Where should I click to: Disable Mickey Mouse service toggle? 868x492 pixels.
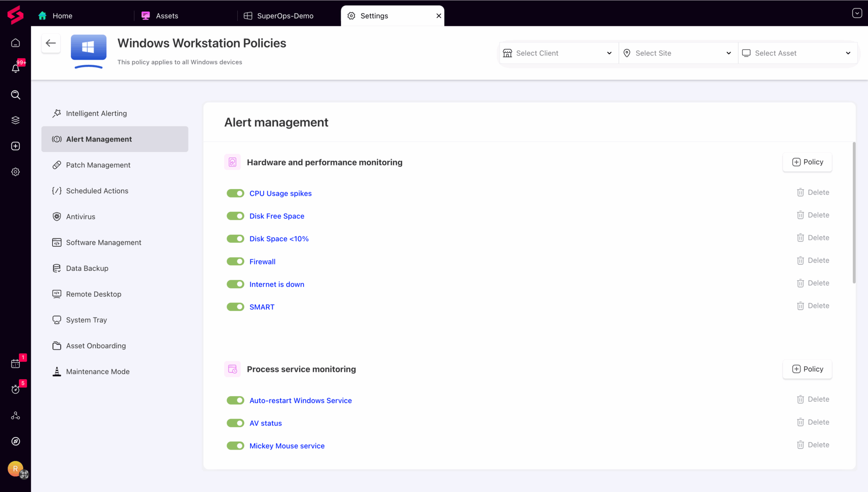coord(235,446)
